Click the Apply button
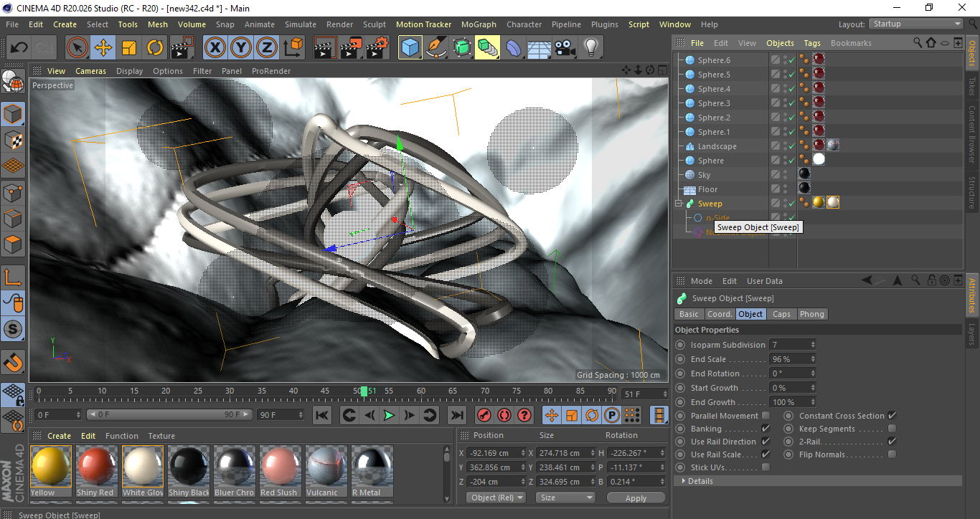The width and height of the screenshot is (980, 519). click(x=636, y=497)
